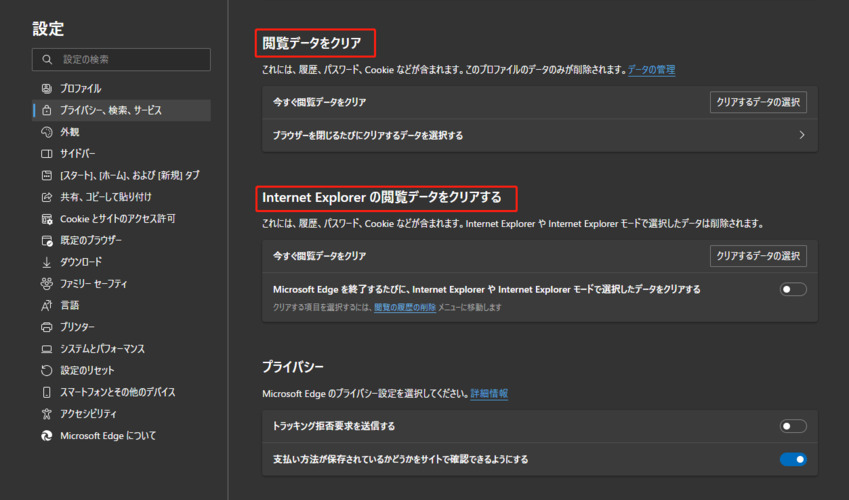Click the 言語 language icon

click(47, 305)
